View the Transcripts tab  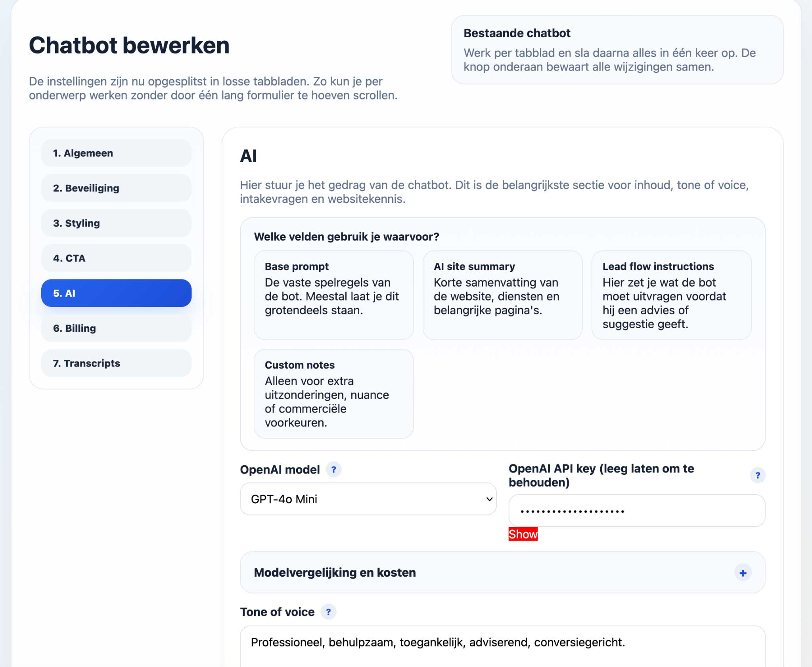coord(116,363)
